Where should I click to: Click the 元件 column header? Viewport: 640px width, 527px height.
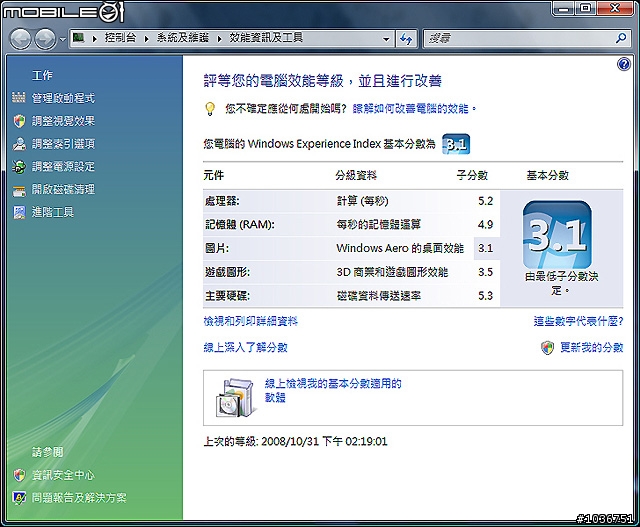(x=214, y=176)
